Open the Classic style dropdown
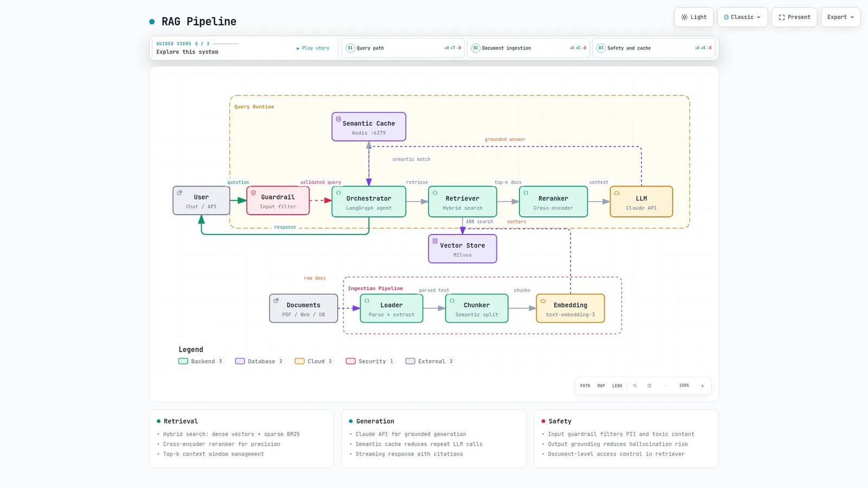 (742, 17)
